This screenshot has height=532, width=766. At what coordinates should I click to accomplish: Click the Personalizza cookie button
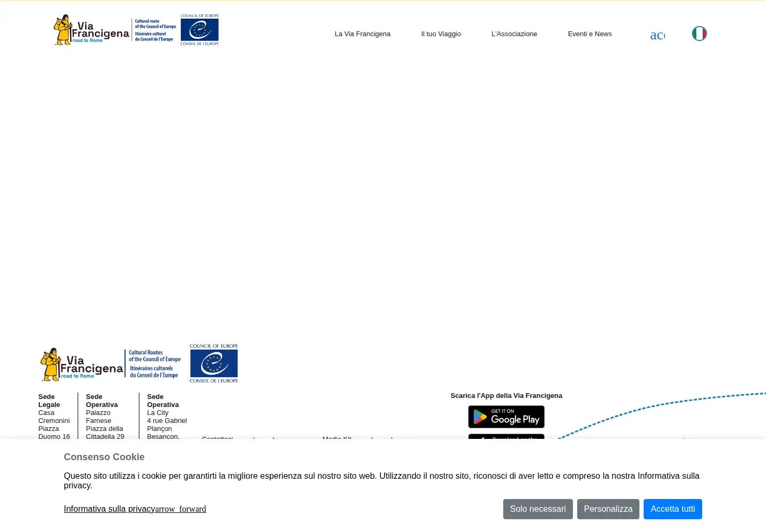click(608, 509)
